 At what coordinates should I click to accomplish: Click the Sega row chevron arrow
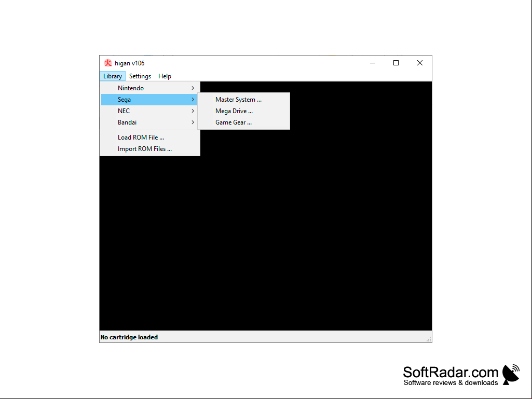tap(193, 100)
